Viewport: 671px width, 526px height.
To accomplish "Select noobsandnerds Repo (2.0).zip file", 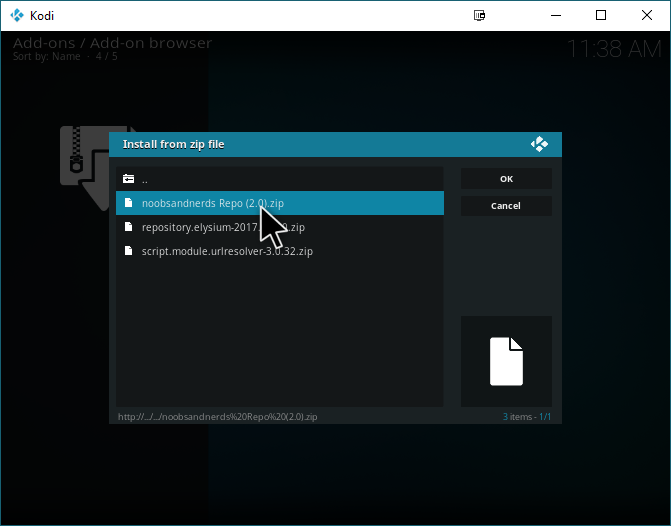I will click(x=279, y=203).
